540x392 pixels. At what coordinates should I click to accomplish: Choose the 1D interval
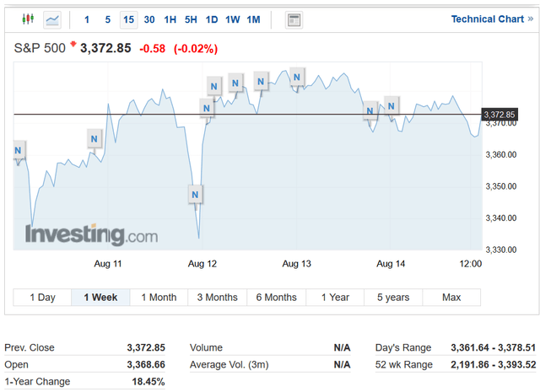tap(212, 19)
